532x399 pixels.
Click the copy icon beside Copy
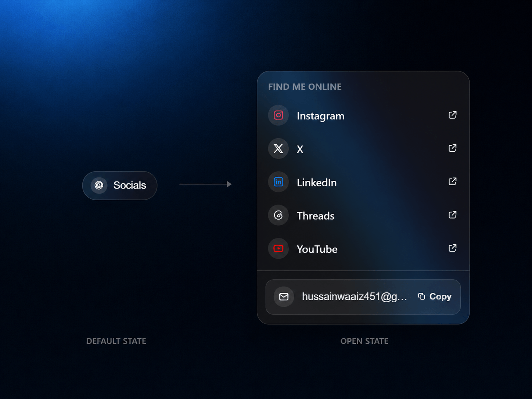point(421,296)
